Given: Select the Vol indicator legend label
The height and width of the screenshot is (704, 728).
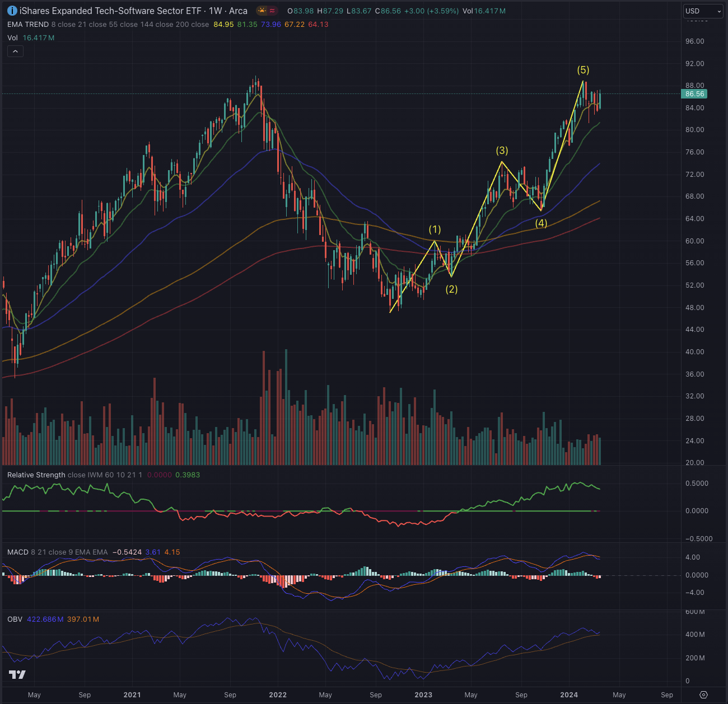Looking at the screenshot, I should click(12, 37).
